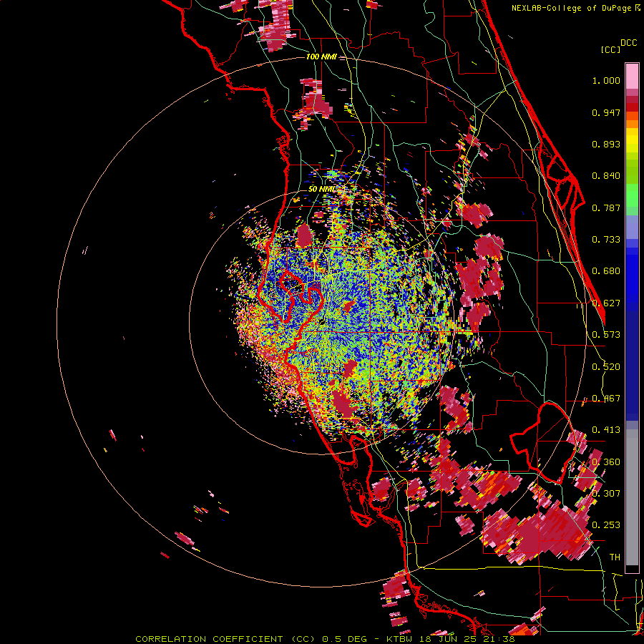
Task: Click the 0.680 scale value
Action: click(x=606, y=271)
